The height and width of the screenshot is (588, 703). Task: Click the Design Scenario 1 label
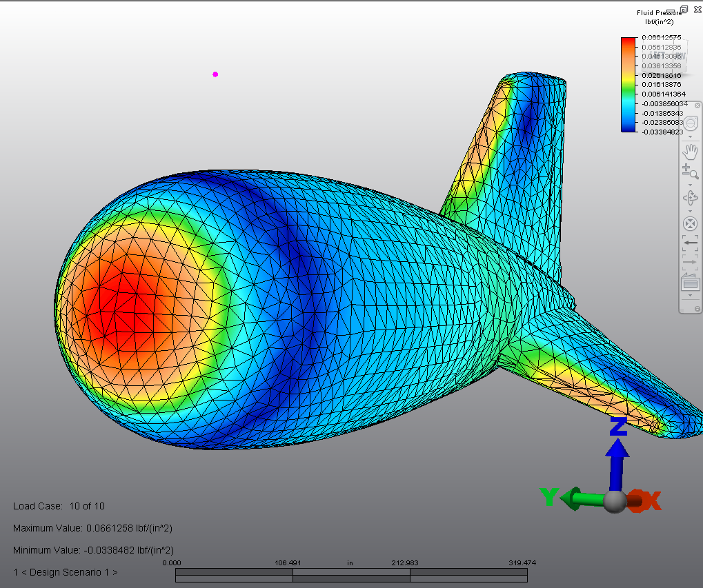66,572
